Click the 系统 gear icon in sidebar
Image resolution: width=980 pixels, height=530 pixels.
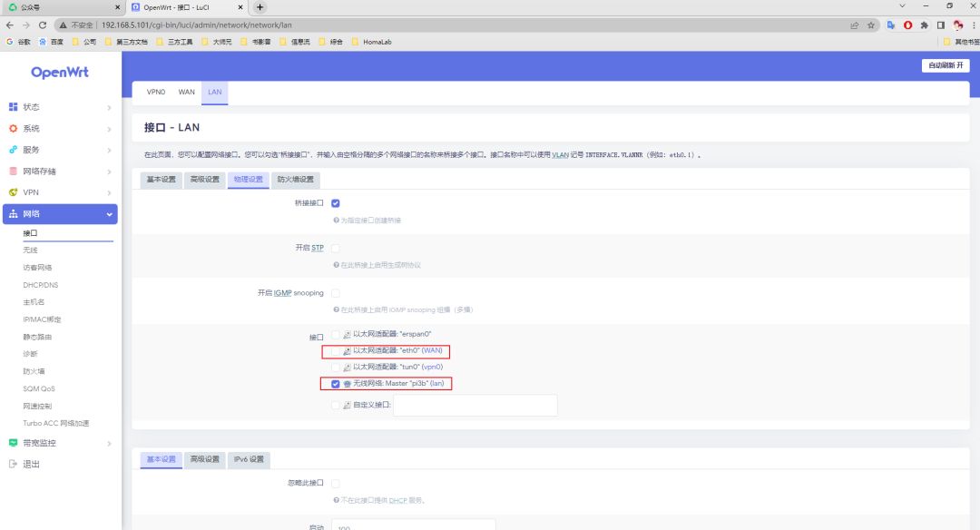[13, 128]
